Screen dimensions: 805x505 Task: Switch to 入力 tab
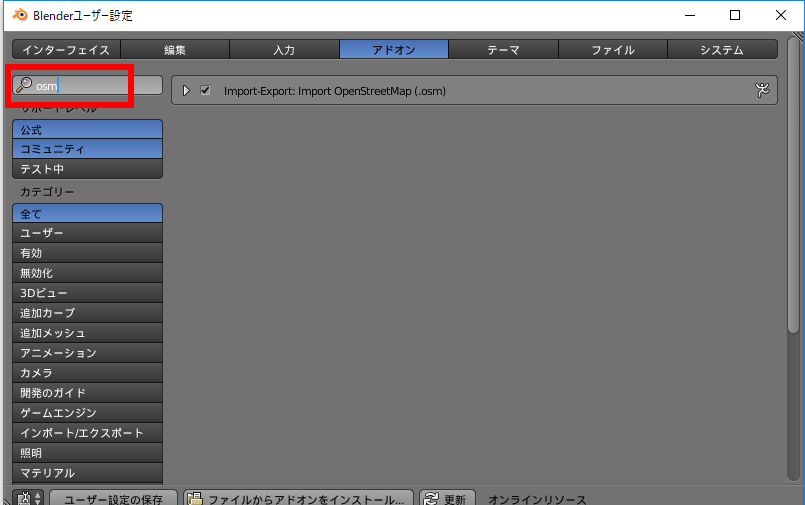point(284,50)
